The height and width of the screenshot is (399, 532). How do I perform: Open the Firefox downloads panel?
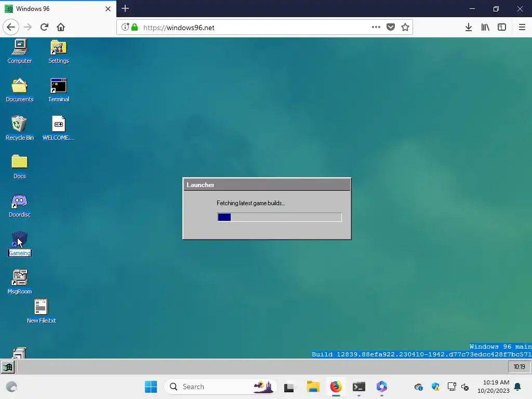pos(469,27)
